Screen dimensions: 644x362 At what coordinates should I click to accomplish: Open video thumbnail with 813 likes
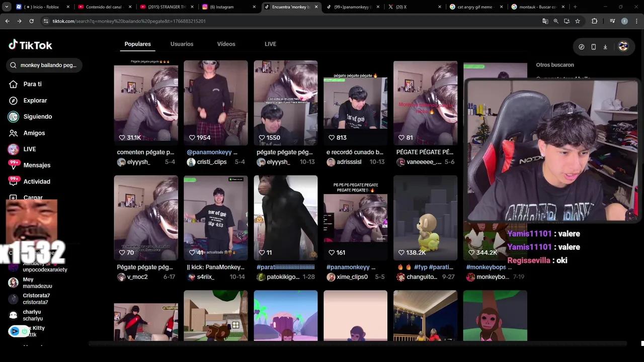coord(355,103)
